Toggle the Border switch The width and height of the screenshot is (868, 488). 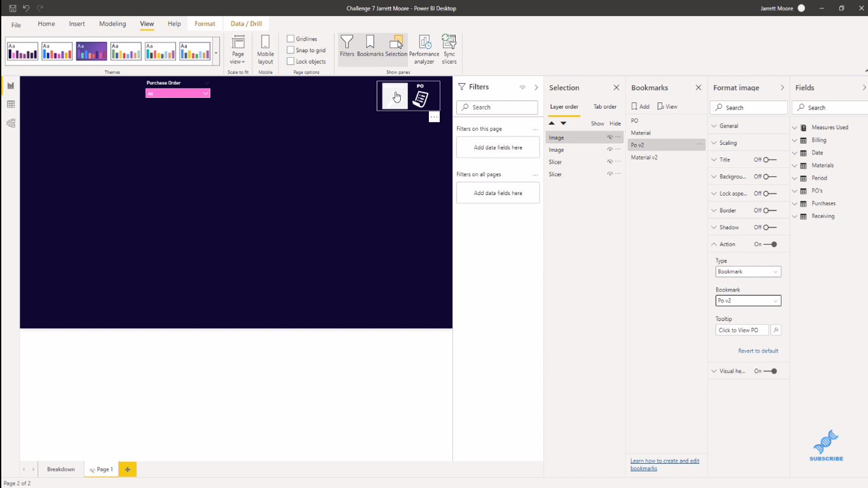(x=770, y=210)
